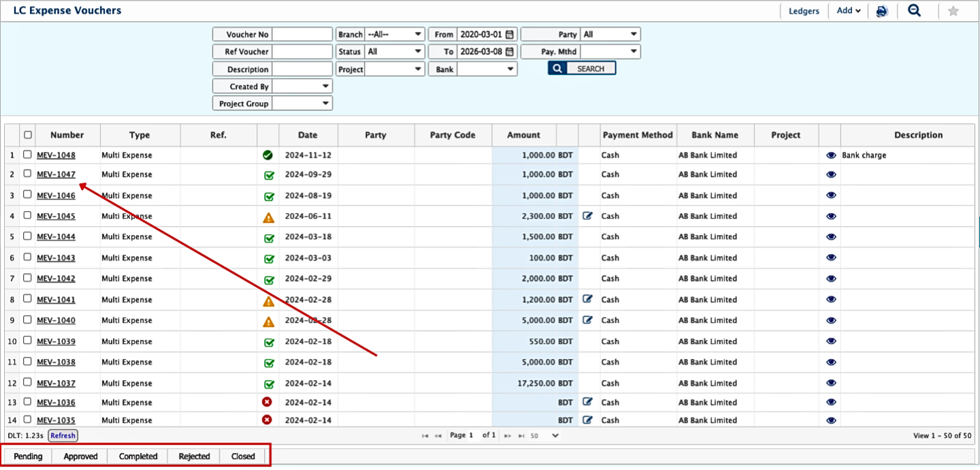Tick the select-all checkbox in table header
Image resolution: width=980 pixels, height=470 pixels.
[28, 135]
